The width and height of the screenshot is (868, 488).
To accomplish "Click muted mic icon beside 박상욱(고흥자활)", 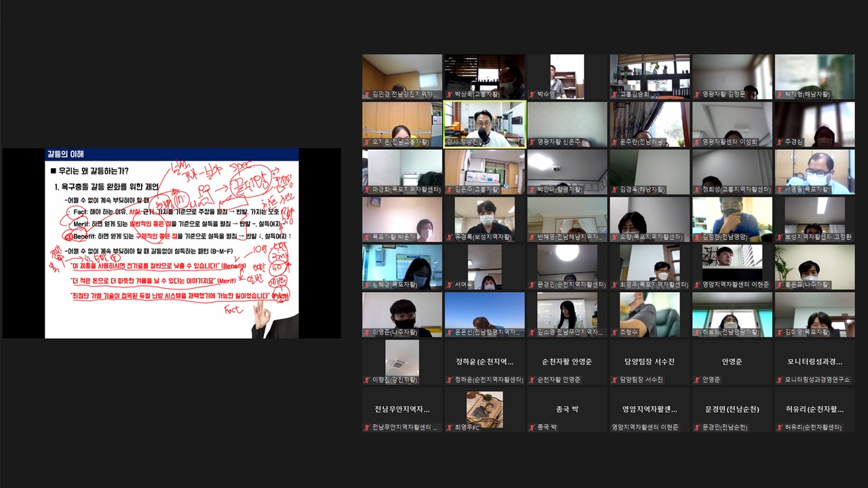I will [450, 95].
